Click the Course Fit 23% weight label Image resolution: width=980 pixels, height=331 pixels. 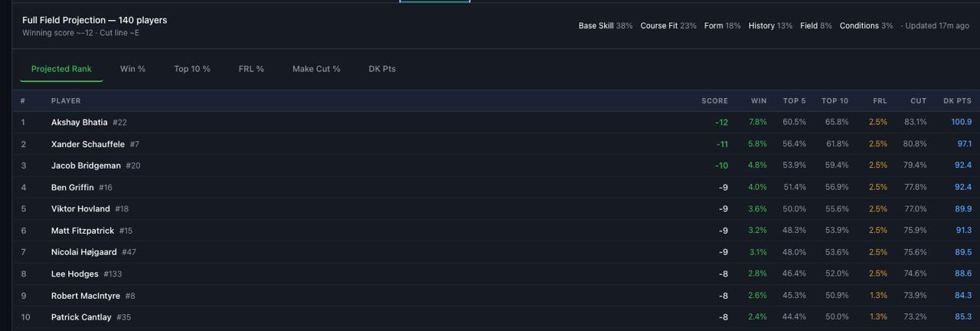(668, 26)
